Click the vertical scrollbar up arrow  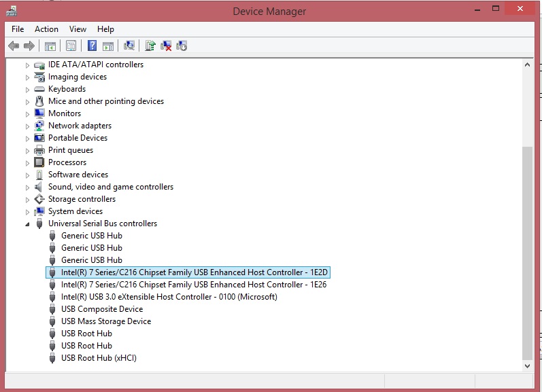(526, 65)
